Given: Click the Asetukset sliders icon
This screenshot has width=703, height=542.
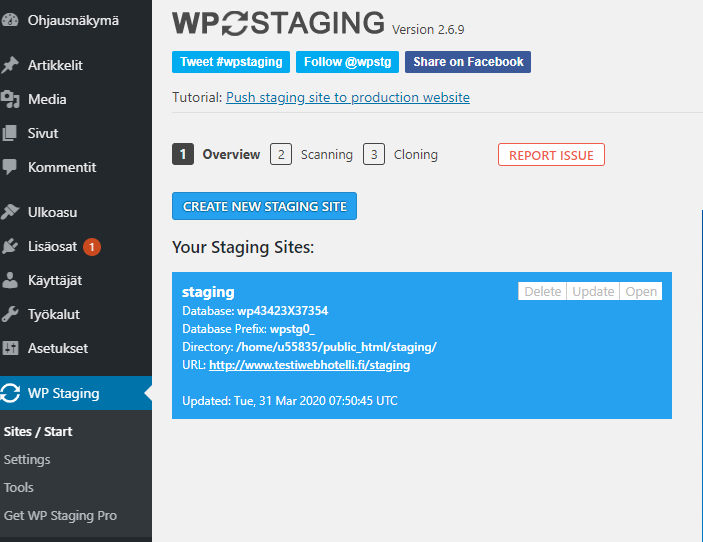Looking at the screenshot, I should point(10,348).
